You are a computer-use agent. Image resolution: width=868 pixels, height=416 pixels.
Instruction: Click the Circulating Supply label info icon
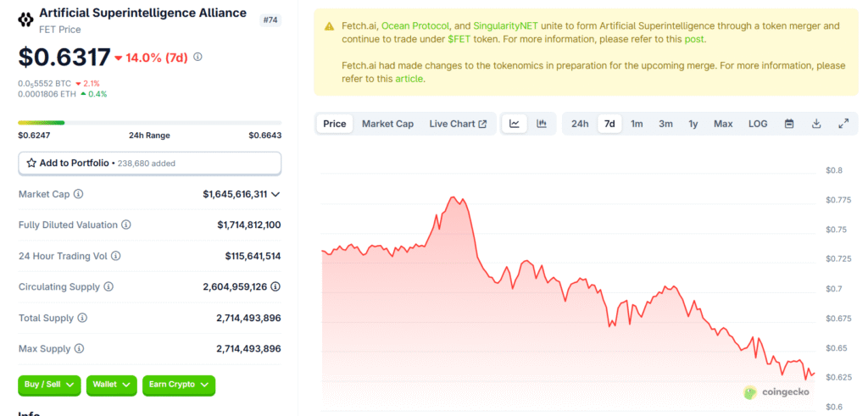pyautogui.click(x=108, y=287)
